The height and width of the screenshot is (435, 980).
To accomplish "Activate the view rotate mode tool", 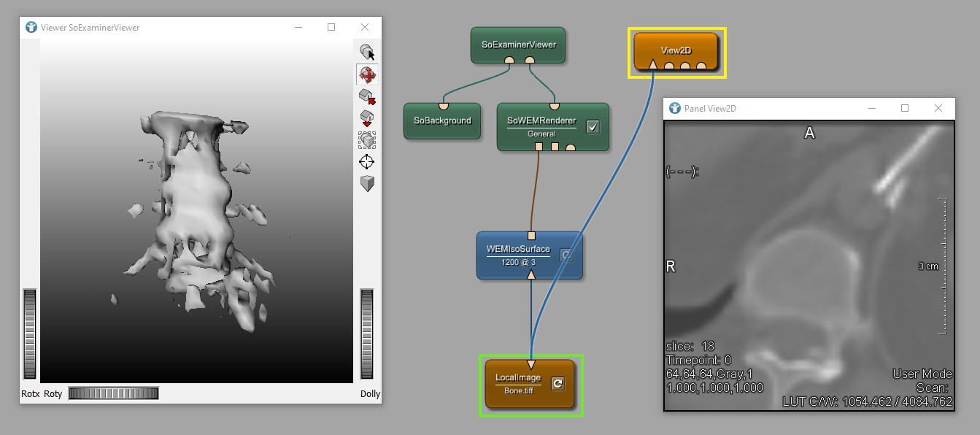I will [367, 74].
